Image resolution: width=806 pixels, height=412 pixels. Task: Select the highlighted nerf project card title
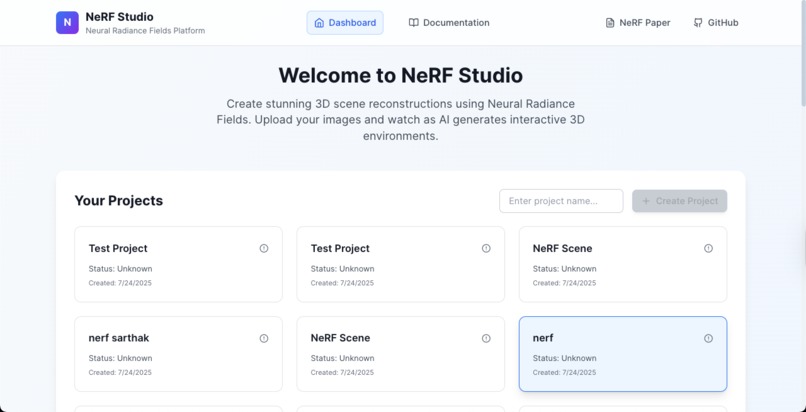(543, 338)
